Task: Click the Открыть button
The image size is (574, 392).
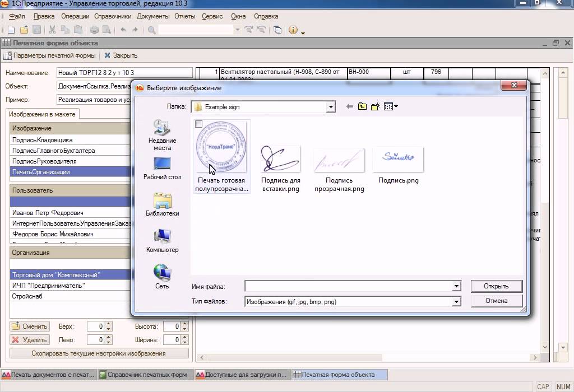Action: (x=496, y=286)
